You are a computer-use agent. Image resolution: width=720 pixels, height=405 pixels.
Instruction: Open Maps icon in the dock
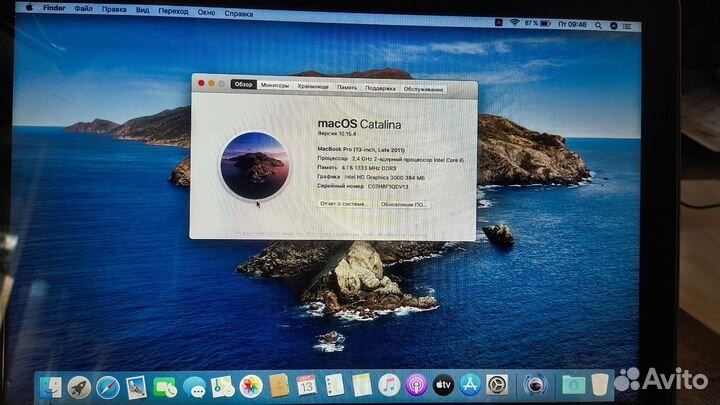pyautogui.click(x=222, y=387)
